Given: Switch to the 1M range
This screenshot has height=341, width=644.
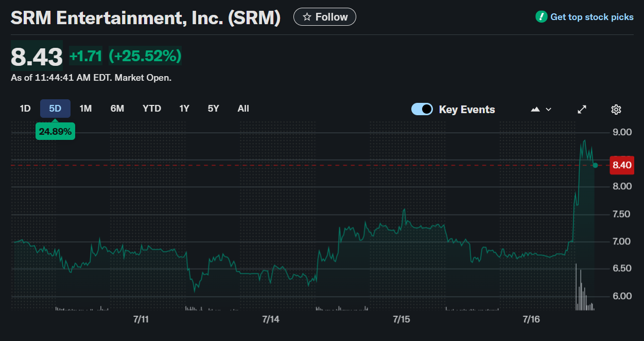Looking at the screenshot, I should tap(85, 109).
